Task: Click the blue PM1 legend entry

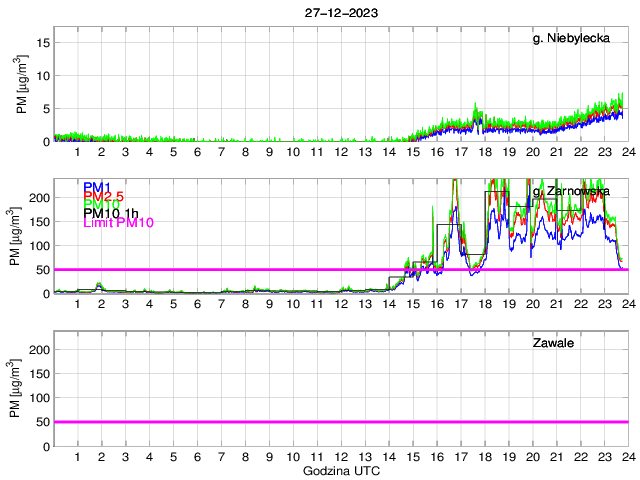Action: pos(97,187)
